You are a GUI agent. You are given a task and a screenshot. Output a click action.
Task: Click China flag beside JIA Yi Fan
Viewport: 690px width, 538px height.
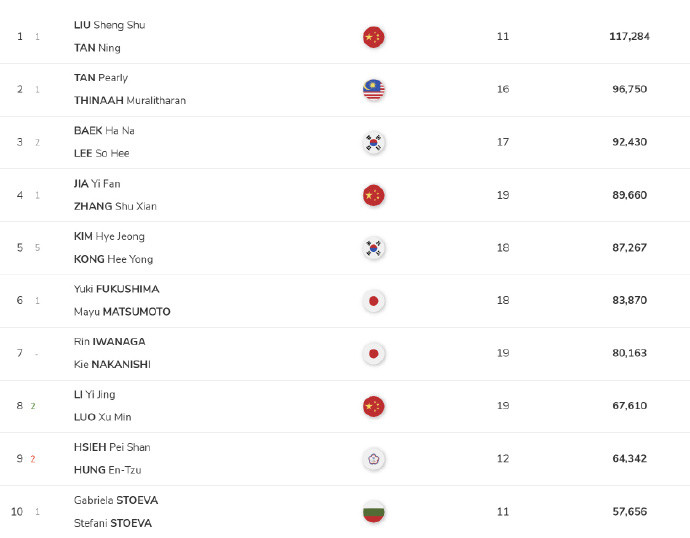373,195
